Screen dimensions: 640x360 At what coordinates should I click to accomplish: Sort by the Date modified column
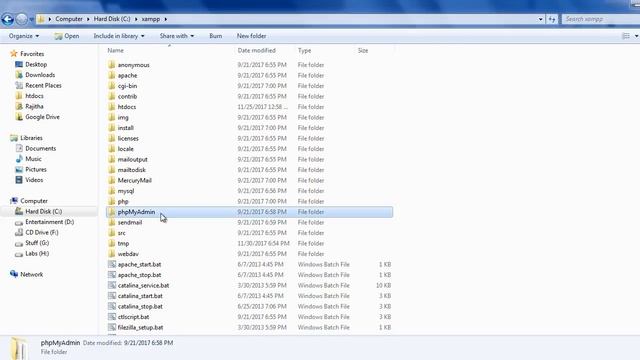coord(256,50)
